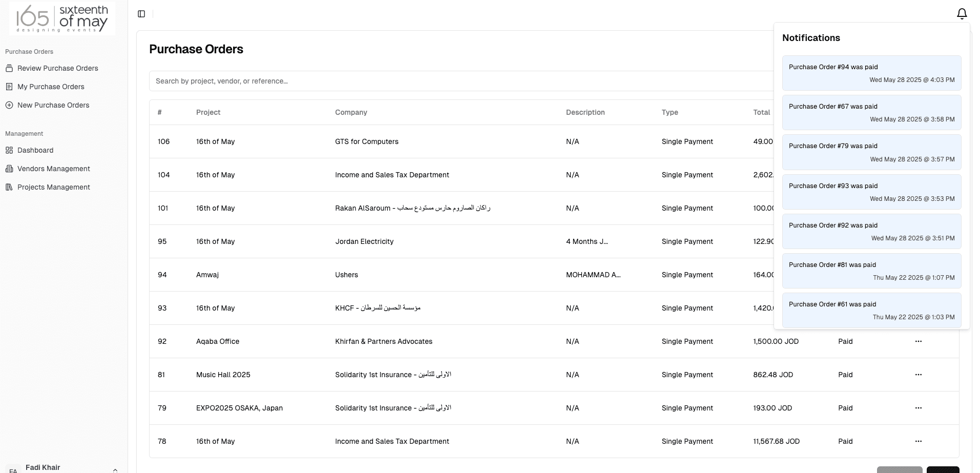Open New Purchase Orders
Image resolution: width=980 pixels, height=473 pixels.
click(53, 105)
